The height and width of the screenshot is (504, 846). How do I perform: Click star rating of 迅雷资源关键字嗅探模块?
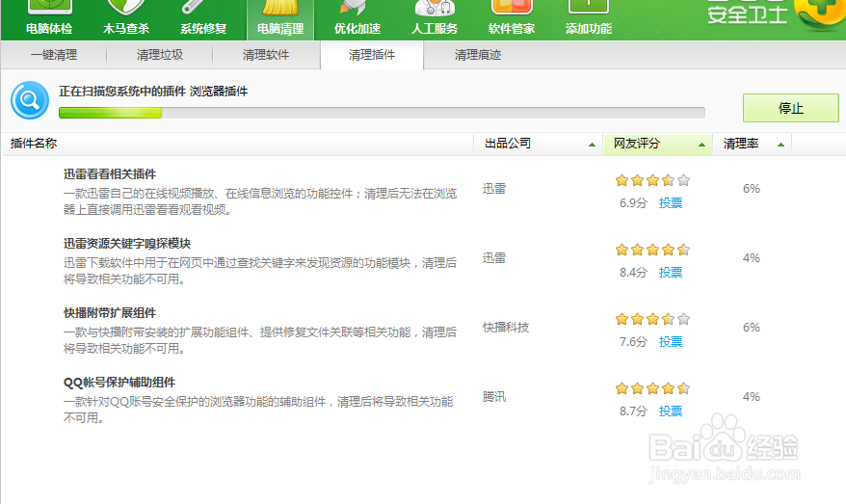(x=653, y=250)
